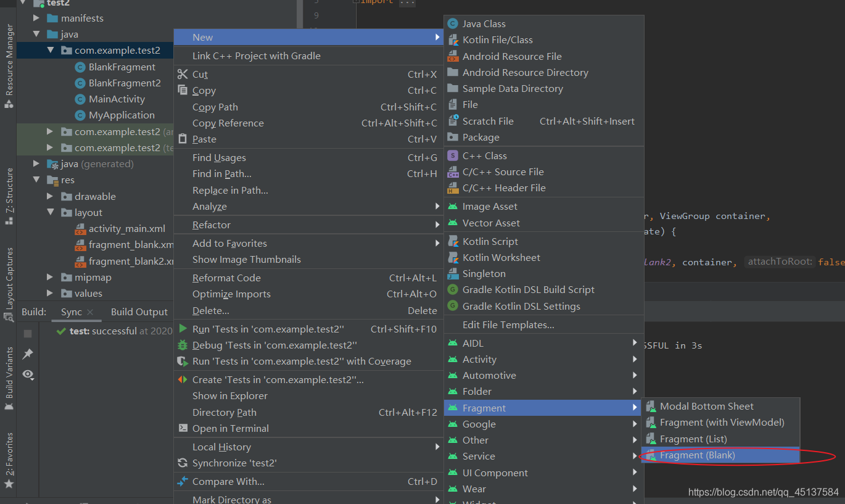Select MyApplication class in project tree
845x504 pixels.
tap(122, 115)
